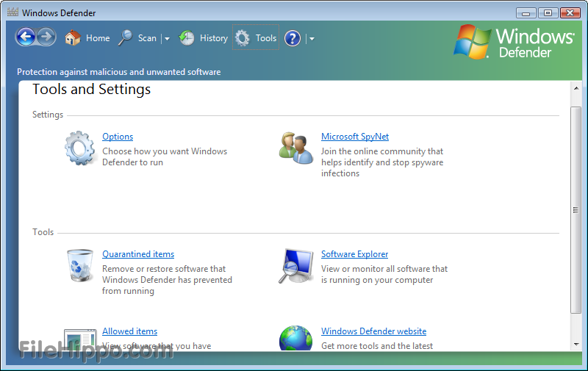Go back with the blue back arrow

pos(26,37)
